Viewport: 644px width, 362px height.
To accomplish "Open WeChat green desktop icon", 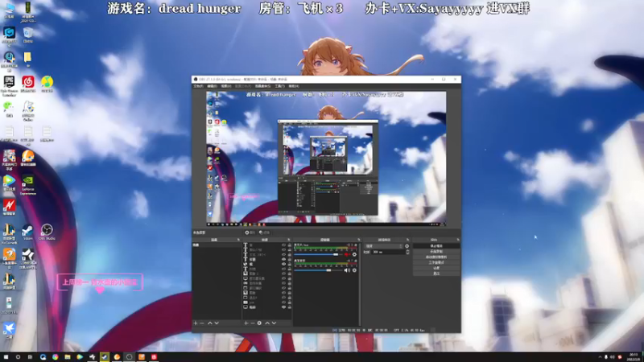I will pos(9,109).
